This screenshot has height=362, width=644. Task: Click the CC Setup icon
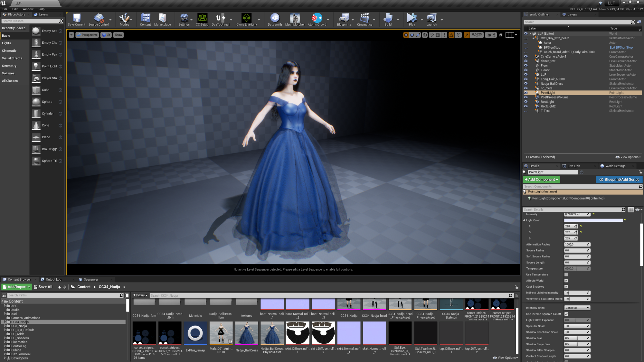[x=202, y=20]
